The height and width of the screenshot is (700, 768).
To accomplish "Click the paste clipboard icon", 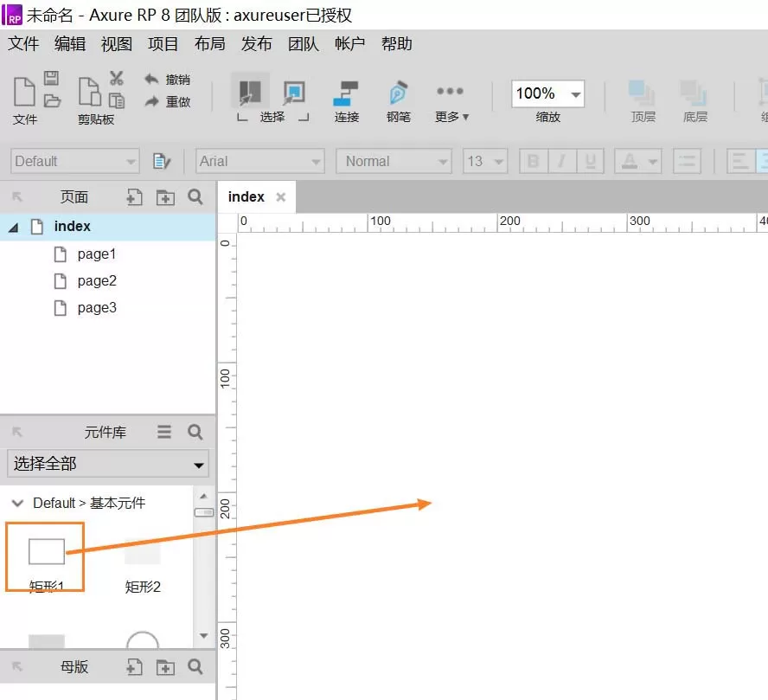I will coord(90,92).
